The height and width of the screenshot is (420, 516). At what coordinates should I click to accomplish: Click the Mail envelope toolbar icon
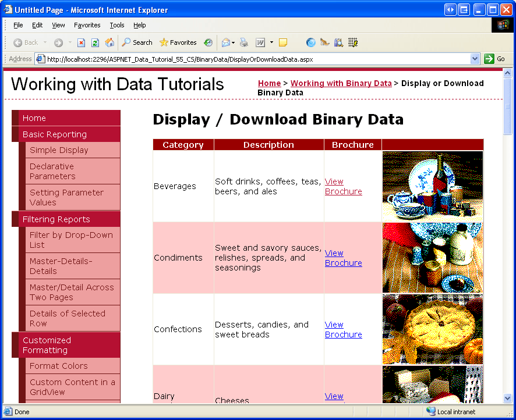point(225,42)
